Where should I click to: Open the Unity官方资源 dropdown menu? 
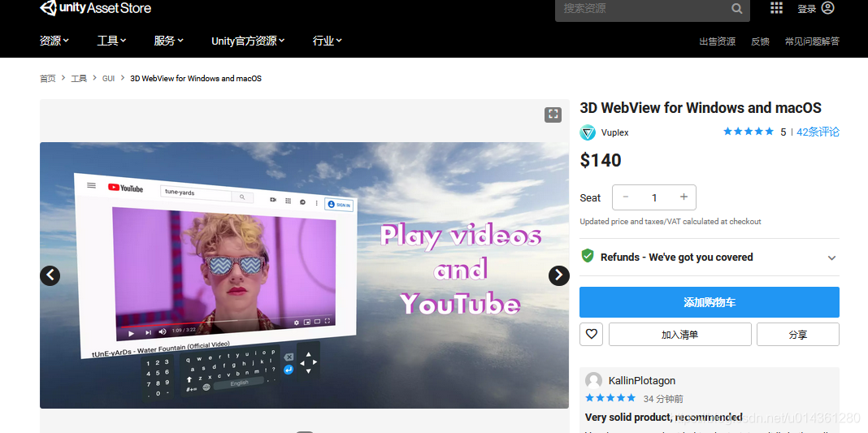(x=248, y=41)
